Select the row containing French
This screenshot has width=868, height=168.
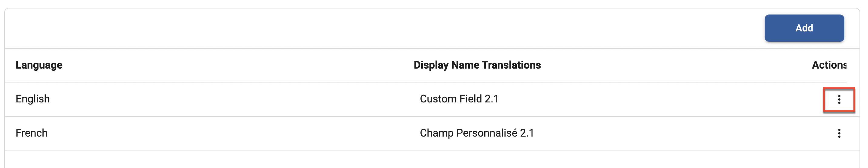pyautogui.click(x=236, y=133)
